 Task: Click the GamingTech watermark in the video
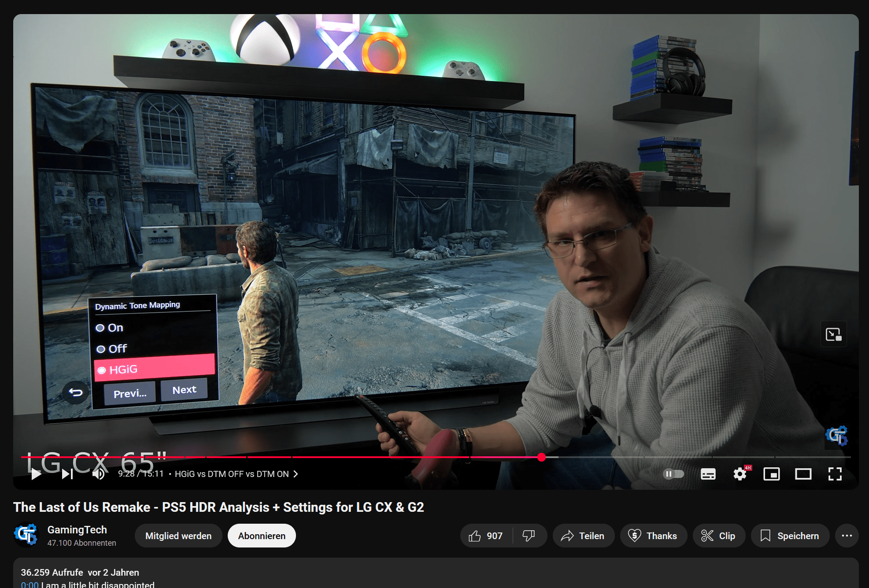tap(836, 436)
